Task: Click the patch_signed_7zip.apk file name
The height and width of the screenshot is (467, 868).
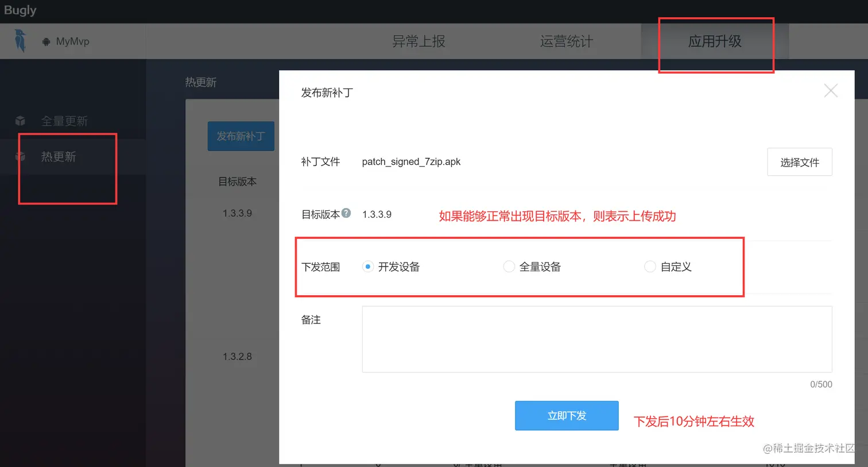Action: tap(411, 162)
